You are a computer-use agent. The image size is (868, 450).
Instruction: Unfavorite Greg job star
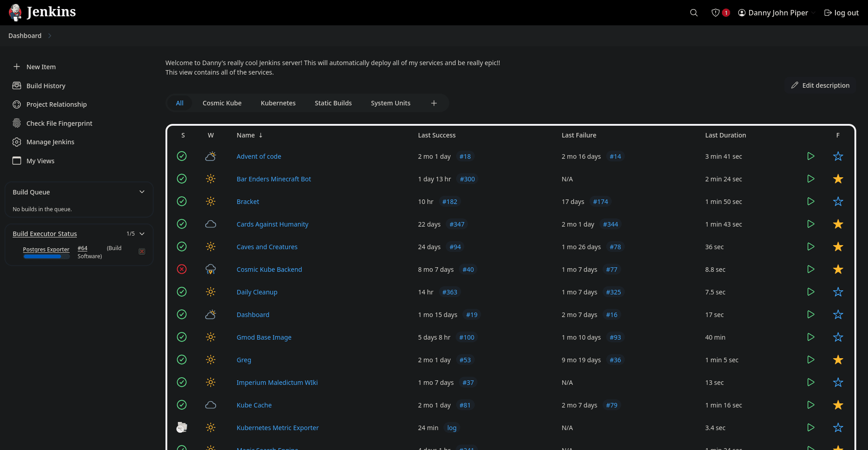point(838,360)
